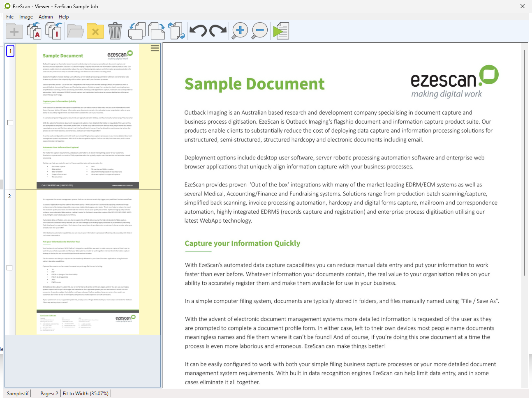Open the Image menu
The width and height of the screenshot is (532, 401).
(26, 17)
